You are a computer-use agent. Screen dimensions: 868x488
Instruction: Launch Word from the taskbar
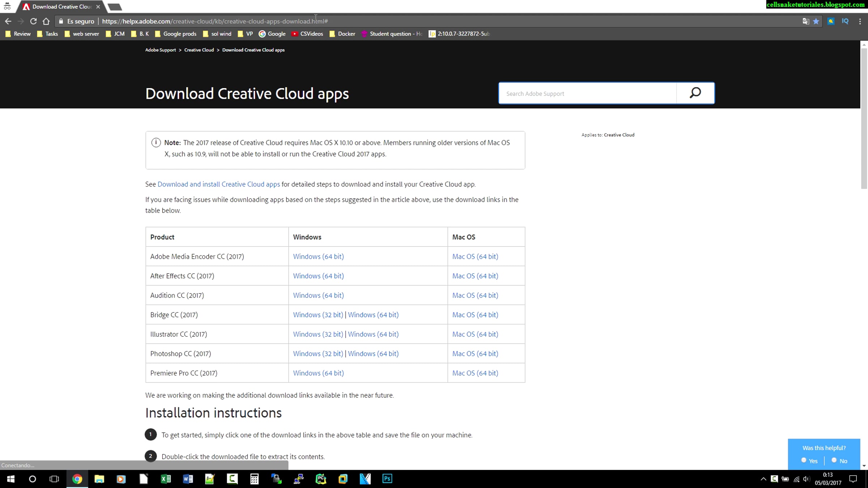[188, 479]
